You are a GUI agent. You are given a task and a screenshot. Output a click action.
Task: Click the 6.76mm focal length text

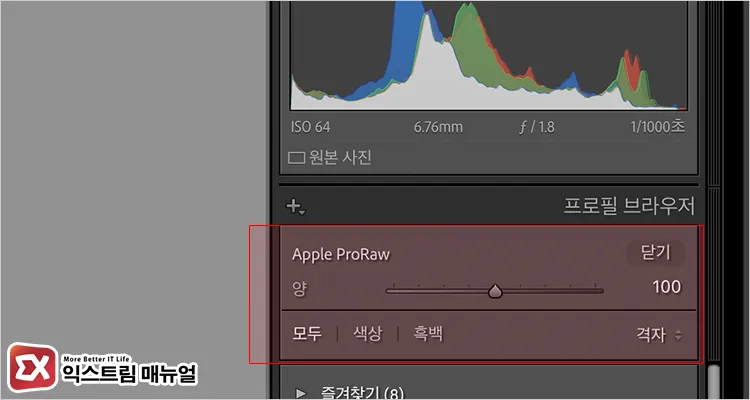(438, 127)
